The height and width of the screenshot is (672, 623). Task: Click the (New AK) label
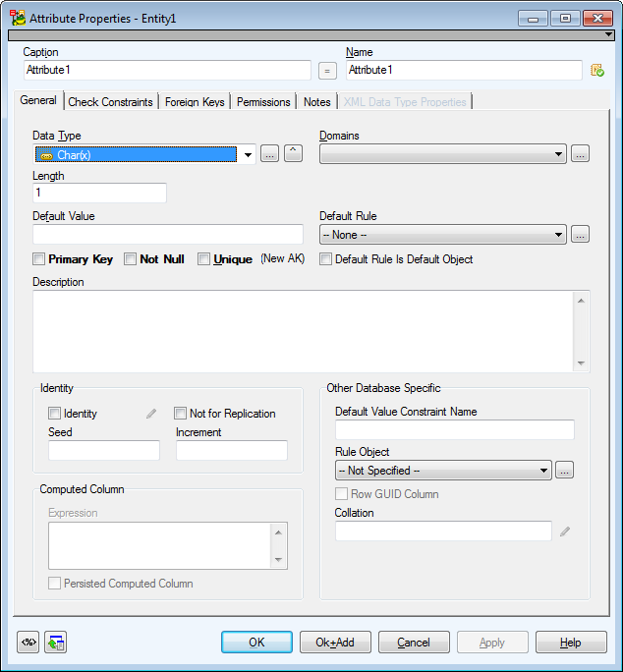coord(283,258)
